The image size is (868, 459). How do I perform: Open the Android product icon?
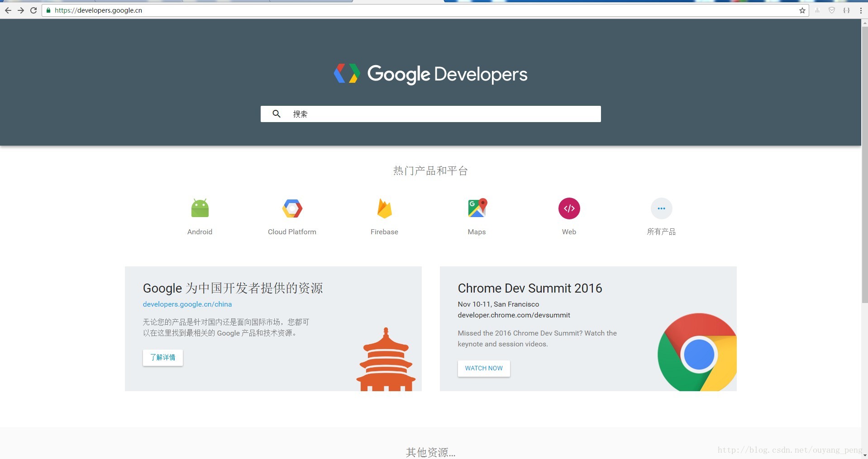pos(200,208)
